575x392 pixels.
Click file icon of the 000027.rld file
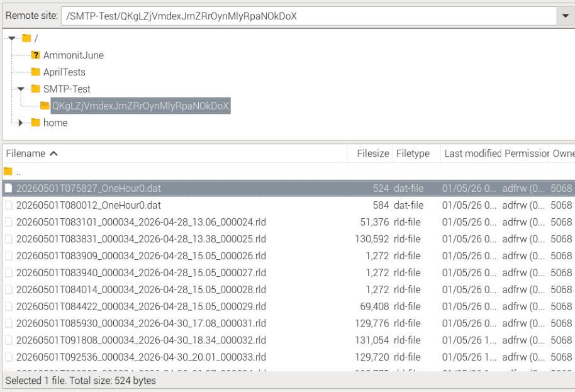tap(8, 272)
